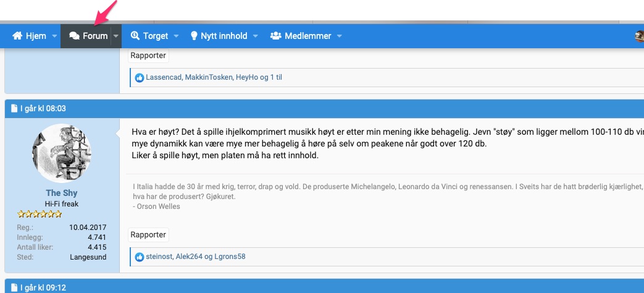Click line 'Liker å spille høyt, men platen'

(x=225, y=156)
